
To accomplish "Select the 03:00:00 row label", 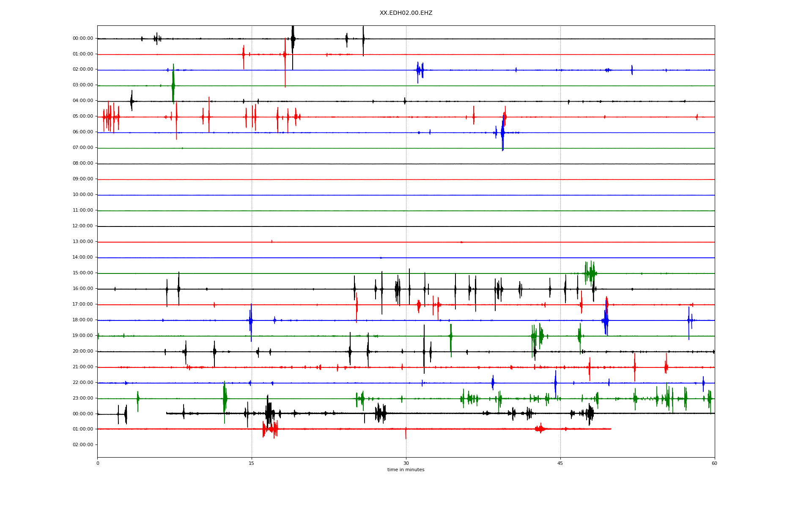I will (x=83, y=85).
